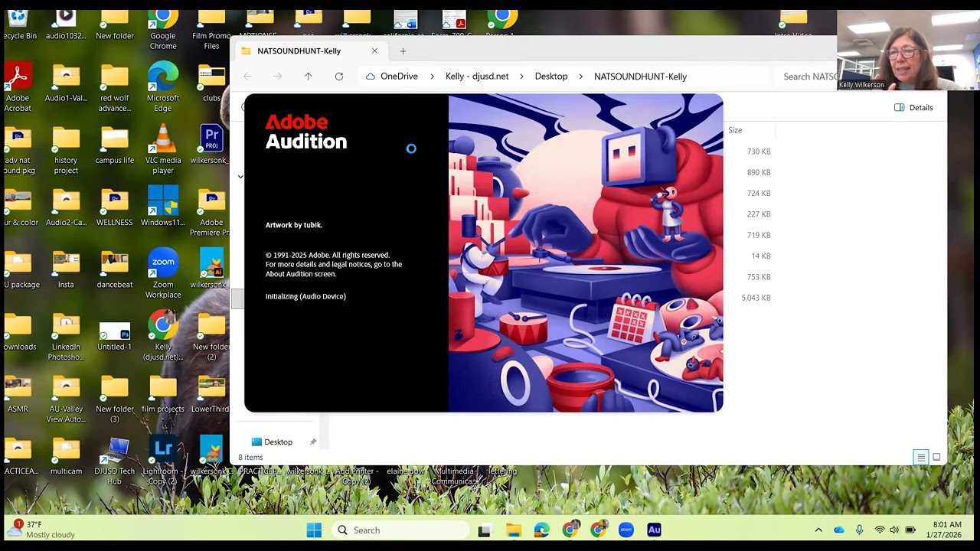
Task: Click the taskbar Search box
Action: click(400, 530)
